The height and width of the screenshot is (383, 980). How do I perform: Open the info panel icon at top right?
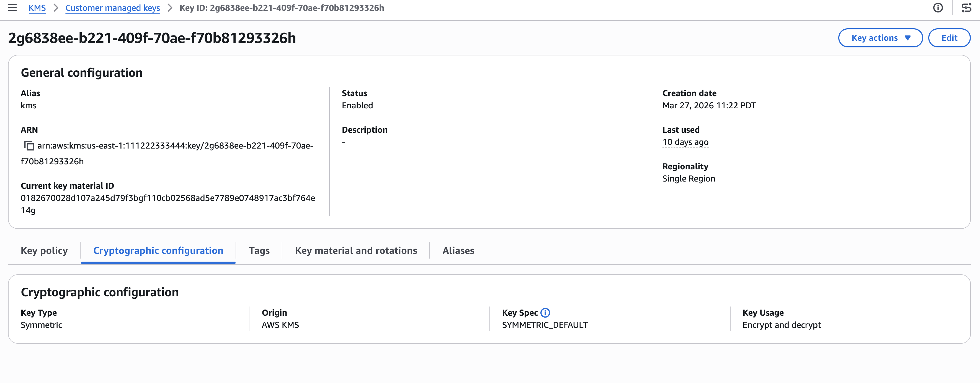(x=938, y=7)
